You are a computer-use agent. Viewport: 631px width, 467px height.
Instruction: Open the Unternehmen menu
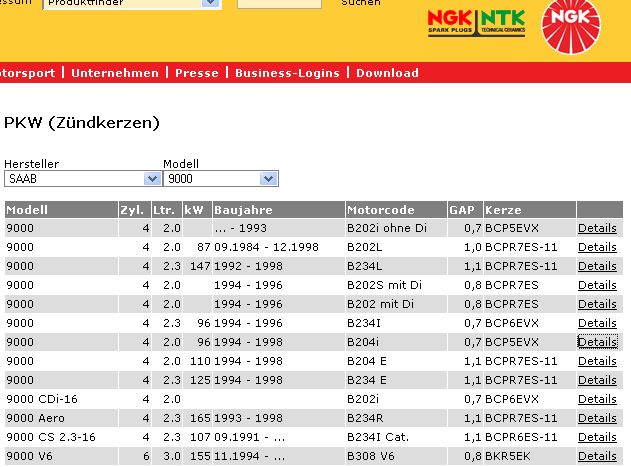(x=115, y=73)
